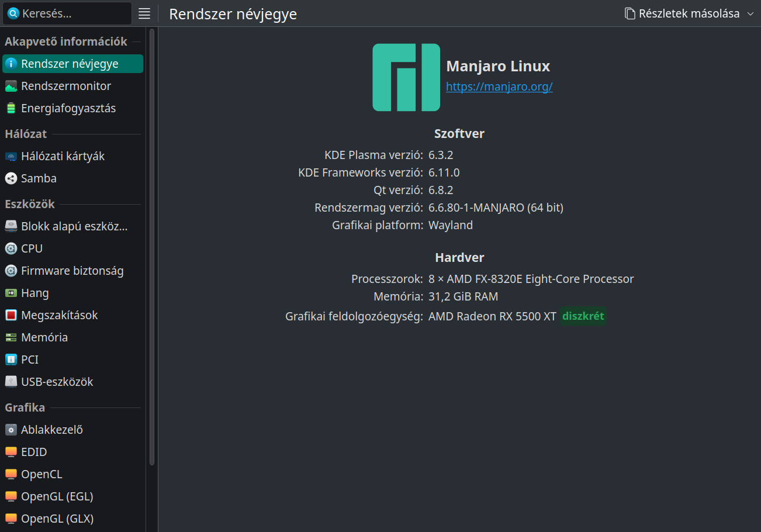Viewport: 761px width, 532px height.
Task: Open the EDID monitor icon
Action: point(11,452)
